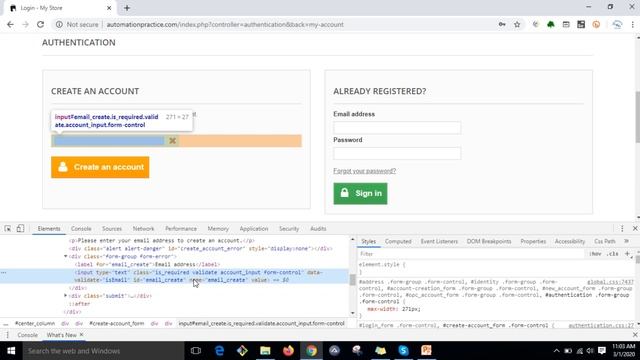The width and height of the screenshot is (640, 360).
Task: Click the browser back arrow
Action: 10,24
